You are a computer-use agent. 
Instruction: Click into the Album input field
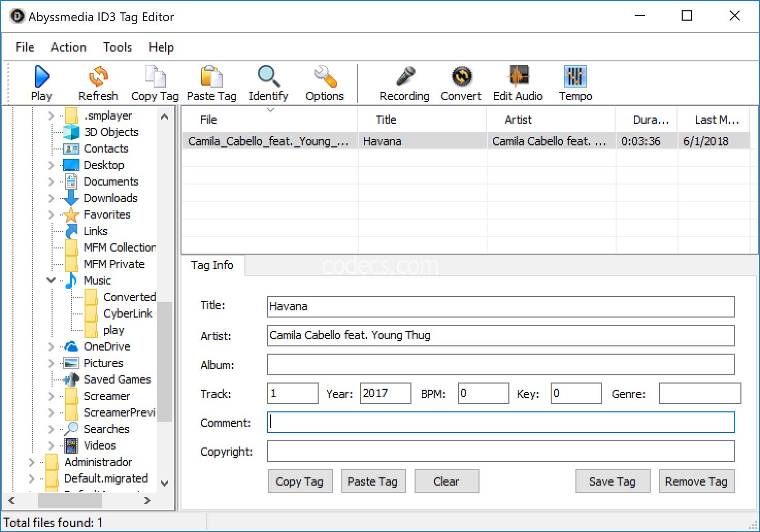click(x=501, y=364)
